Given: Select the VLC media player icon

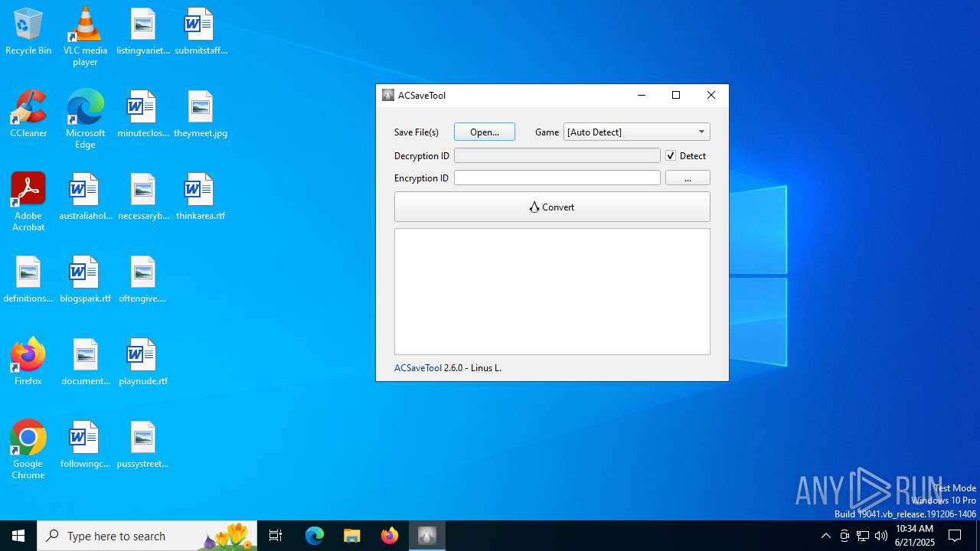Looking at the screenshot, I should pos(85,37).
